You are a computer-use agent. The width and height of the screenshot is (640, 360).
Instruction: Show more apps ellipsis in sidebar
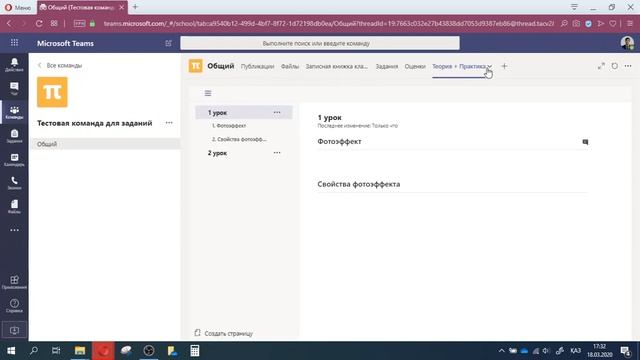[14, 230]
